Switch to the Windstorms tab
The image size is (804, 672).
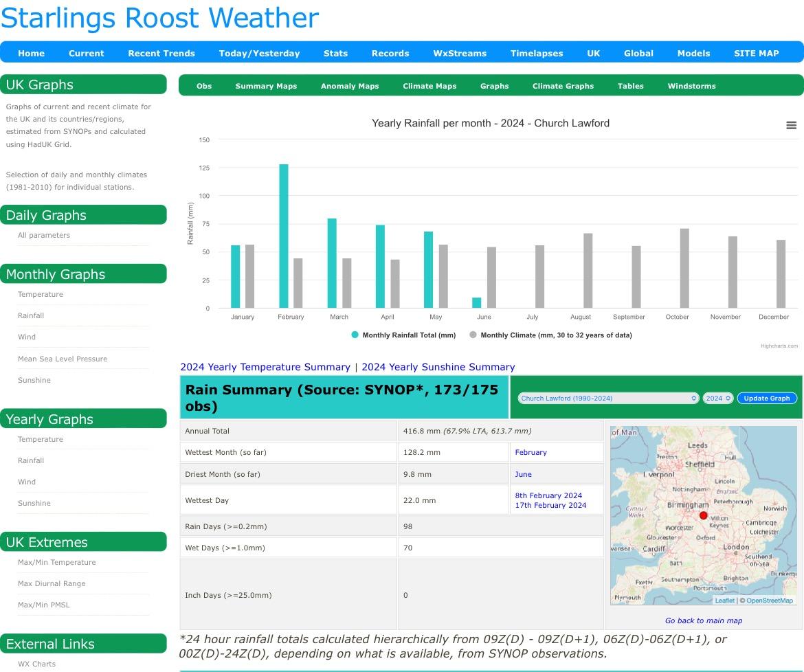pyautogui.click(x=691, y=86)
